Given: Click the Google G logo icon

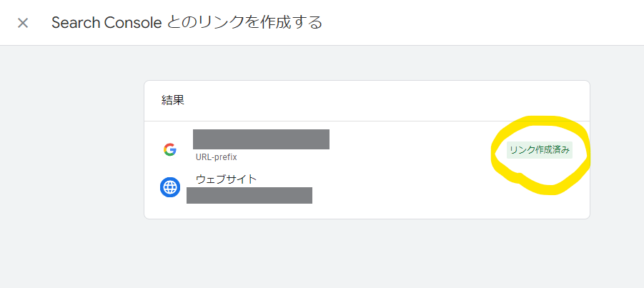Looking at the screenshot, I should click(169, 149).
